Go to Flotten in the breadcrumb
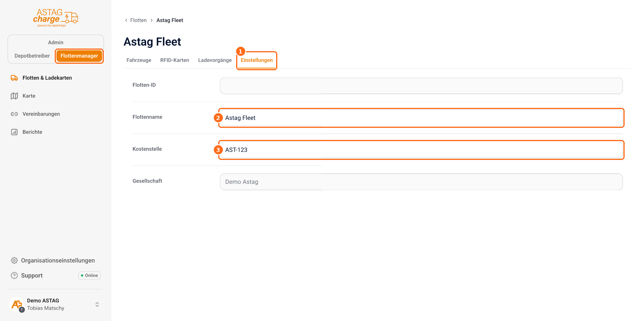644x321 pixels. (139, 20)
